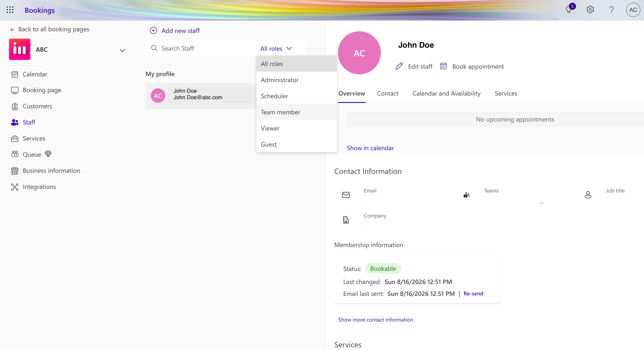This screenshot has width=644, height=350.
Task: Click the Book appointment calendar icon
Action: pos(443,66)
